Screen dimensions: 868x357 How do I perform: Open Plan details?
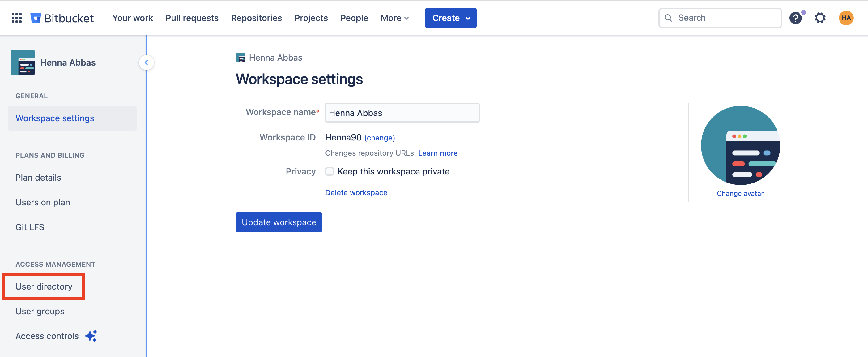pos(38,177)
